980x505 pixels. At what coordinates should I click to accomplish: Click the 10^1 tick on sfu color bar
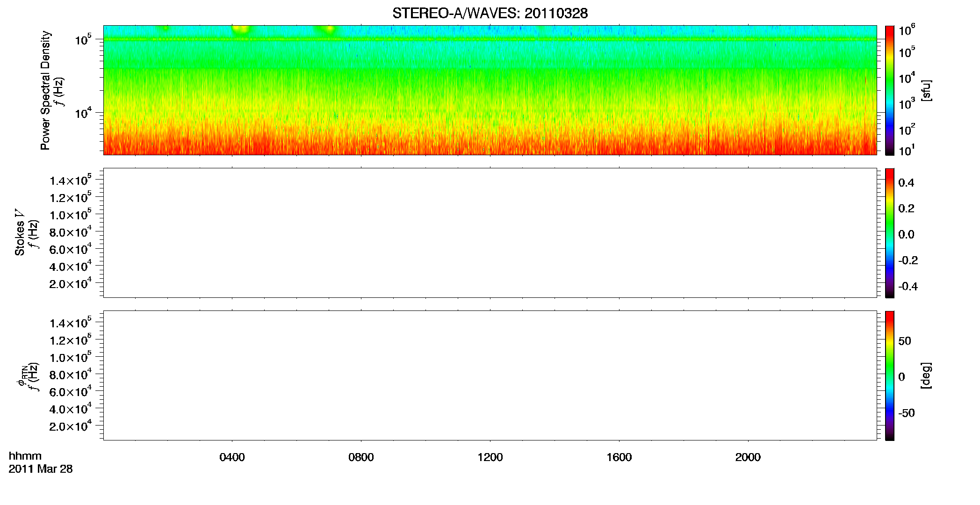pyautogui.click(x=907, y=150)
